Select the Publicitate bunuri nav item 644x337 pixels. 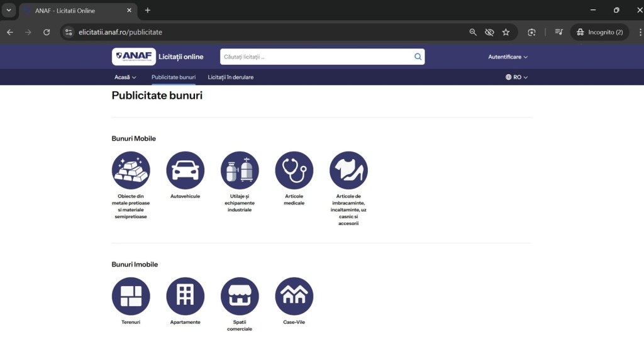tap(174, 77)
